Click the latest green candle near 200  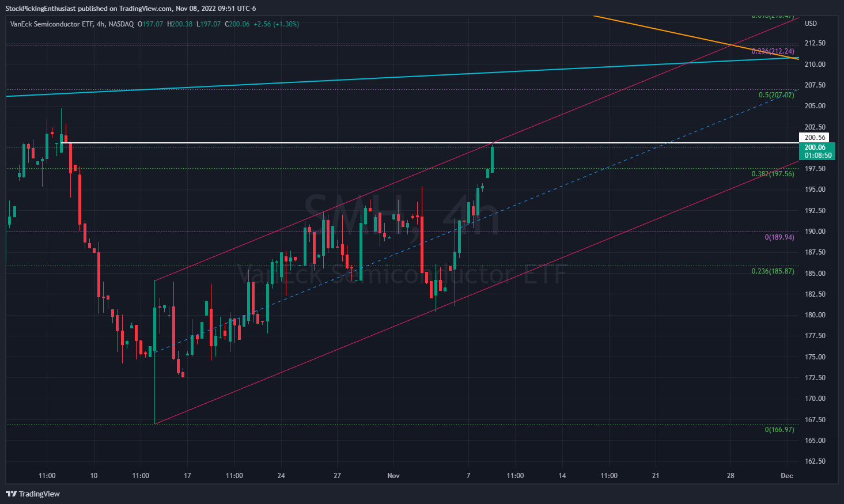[x=492, y=160]
